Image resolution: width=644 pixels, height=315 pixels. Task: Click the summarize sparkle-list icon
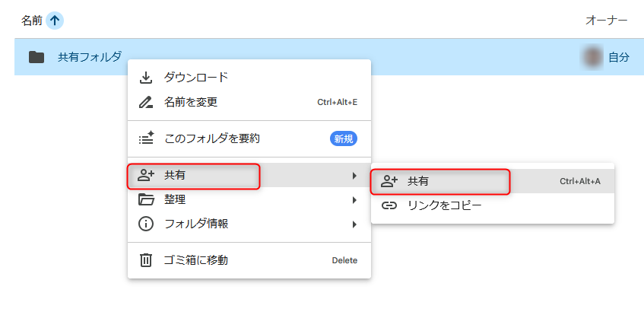point(146,138)
